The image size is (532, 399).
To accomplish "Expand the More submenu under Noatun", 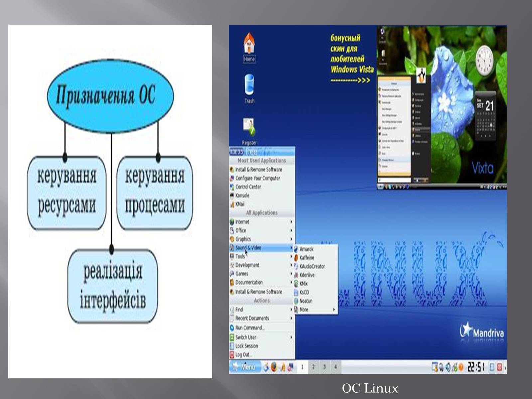I will click(304, 310).
